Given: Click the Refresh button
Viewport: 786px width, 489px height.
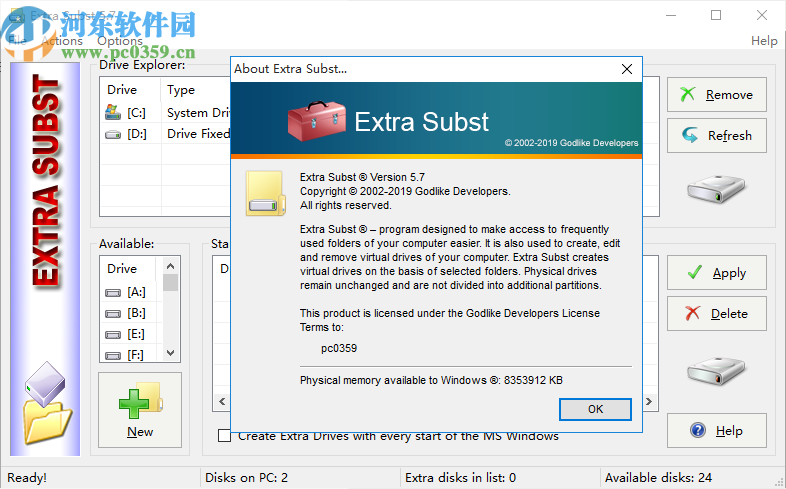Looking at the screenshot, I should [x=716, y=135].
